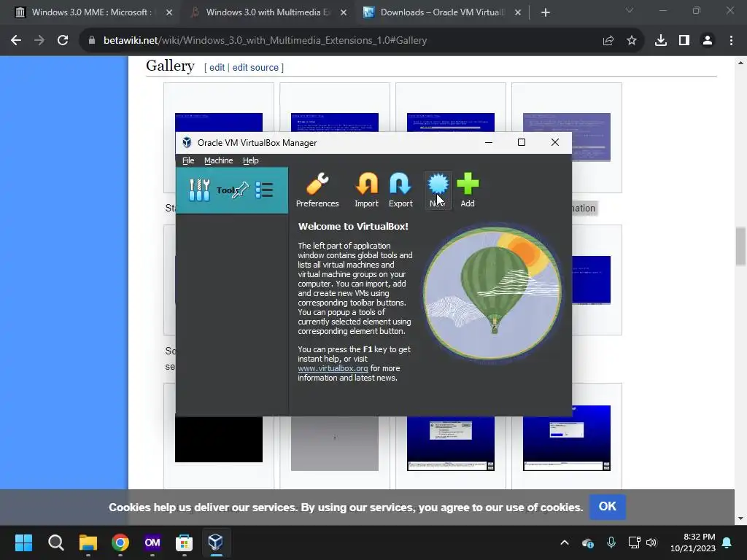Open volume tray icon
The height and width of the screenshot is (560, 747).
click(651, 542)
